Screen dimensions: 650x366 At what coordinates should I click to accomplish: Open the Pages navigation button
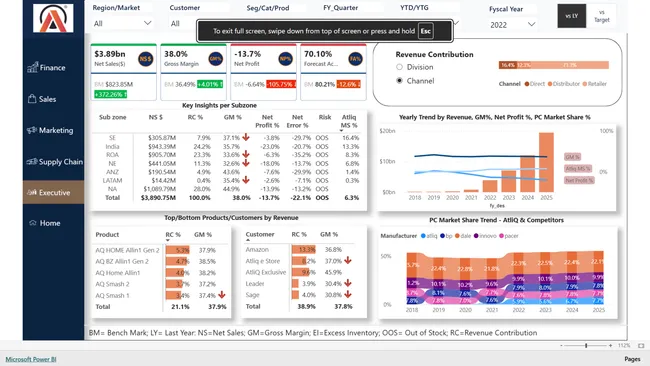click(x=632, y=359)
